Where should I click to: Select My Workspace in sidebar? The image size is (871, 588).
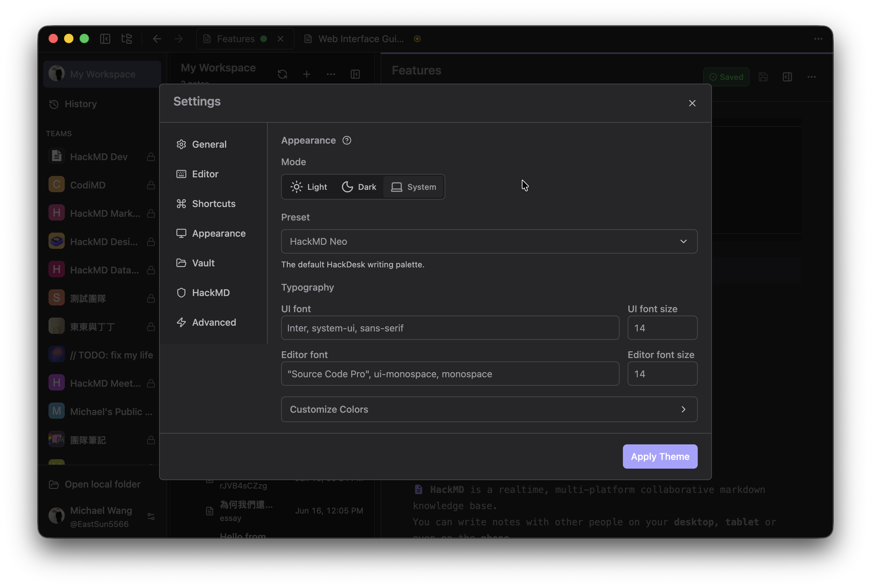[102, 74]
